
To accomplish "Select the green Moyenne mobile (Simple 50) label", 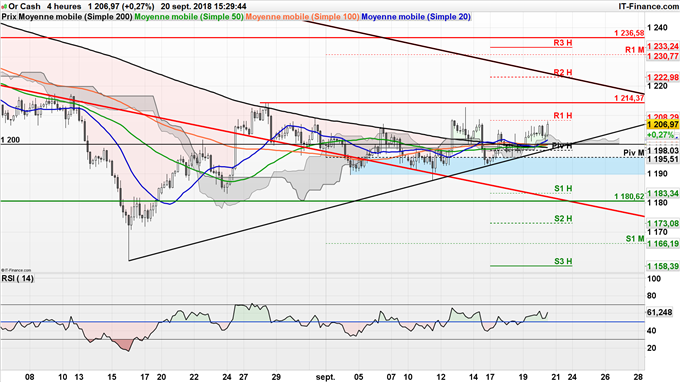I will (x=189, y=17).
